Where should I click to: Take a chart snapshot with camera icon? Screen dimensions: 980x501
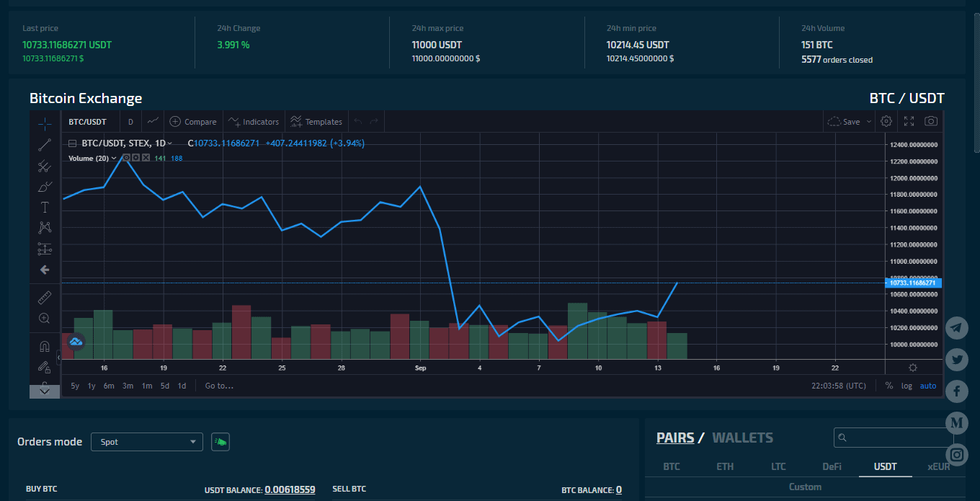pyautogui.click(x=931, y=122)
